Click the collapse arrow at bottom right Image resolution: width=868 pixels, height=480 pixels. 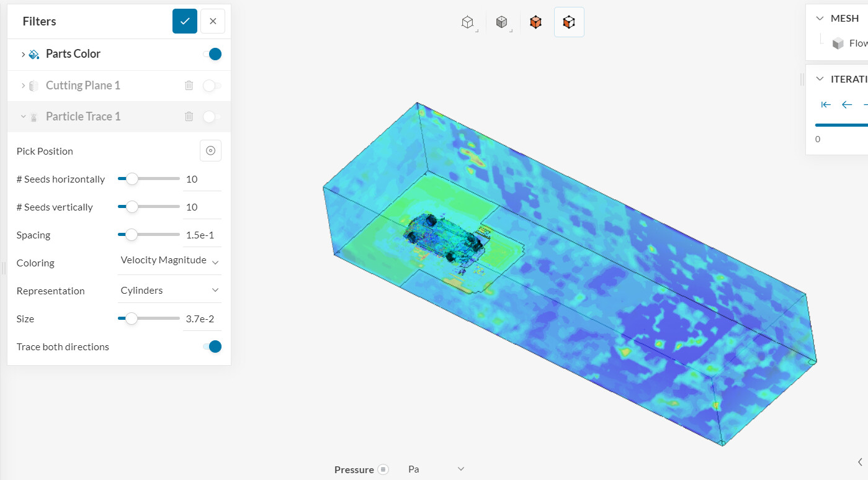(x=860, y=461)
